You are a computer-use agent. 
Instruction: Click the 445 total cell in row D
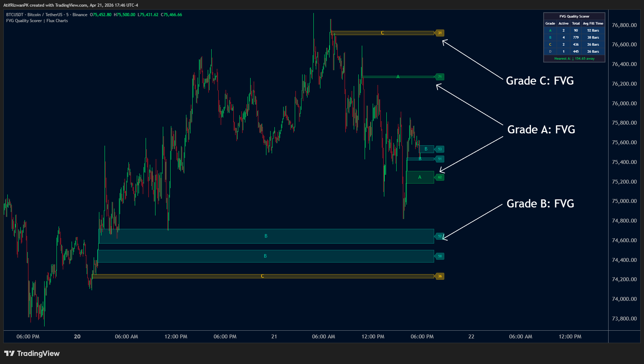pyautogui.click(x=576, y=52)
